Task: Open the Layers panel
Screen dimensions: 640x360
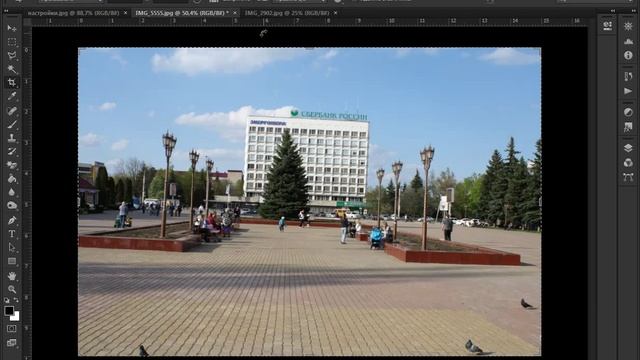Action: point(628,148)
